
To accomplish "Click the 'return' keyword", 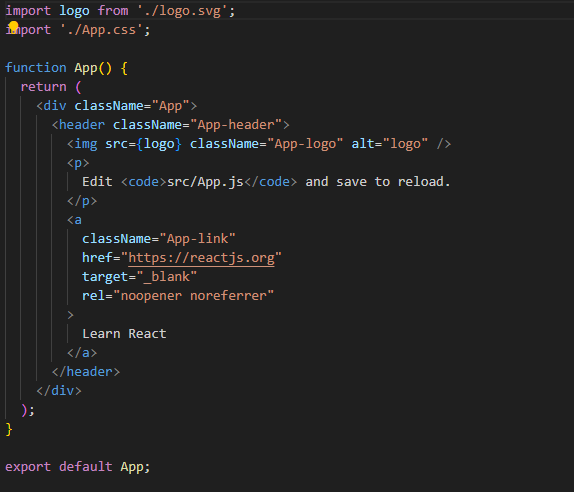I will pyautogui.click(x=44, y=87).
